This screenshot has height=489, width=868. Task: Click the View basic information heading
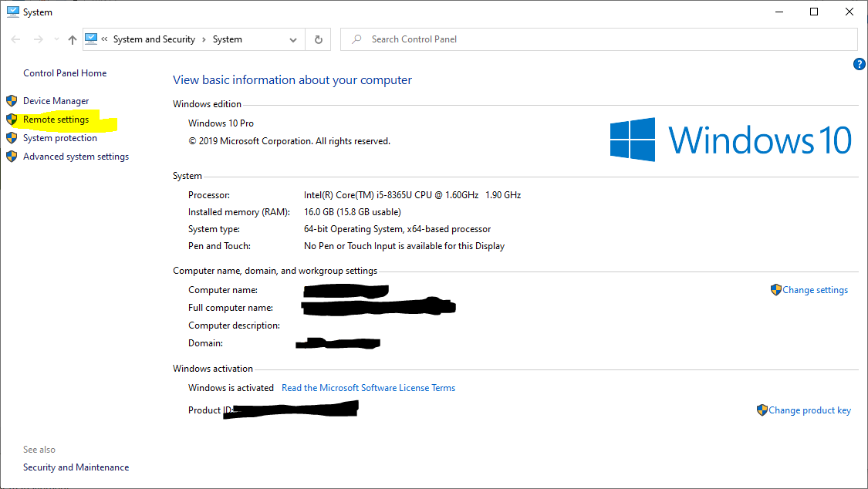click(292, 80)
